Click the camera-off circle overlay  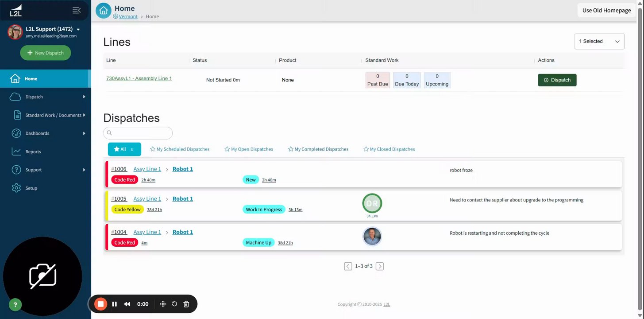point(42,276)
